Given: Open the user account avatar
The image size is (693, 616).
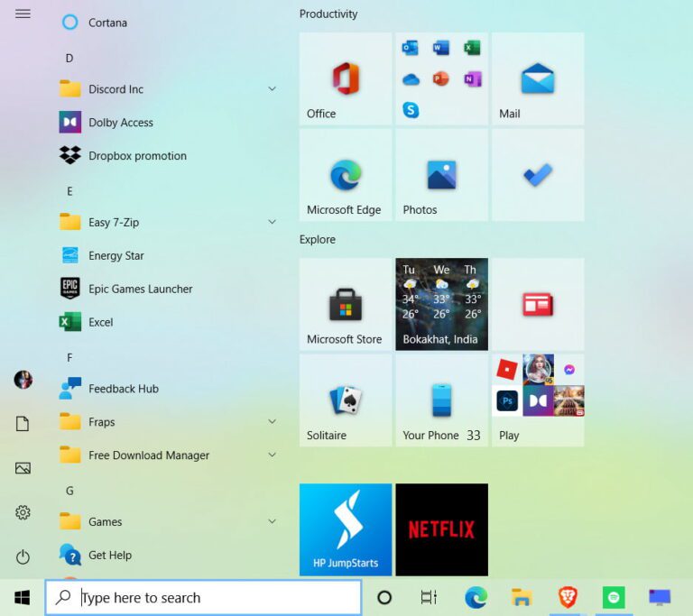Looking at the screenshot, I should tap(23, 380).
